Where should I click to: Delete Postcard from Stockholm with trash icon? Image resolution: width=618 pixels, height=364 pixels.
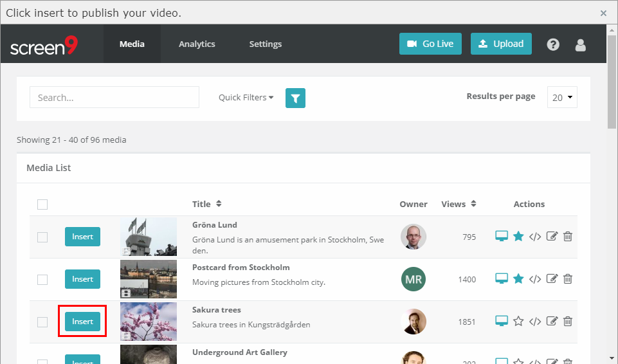568,279
